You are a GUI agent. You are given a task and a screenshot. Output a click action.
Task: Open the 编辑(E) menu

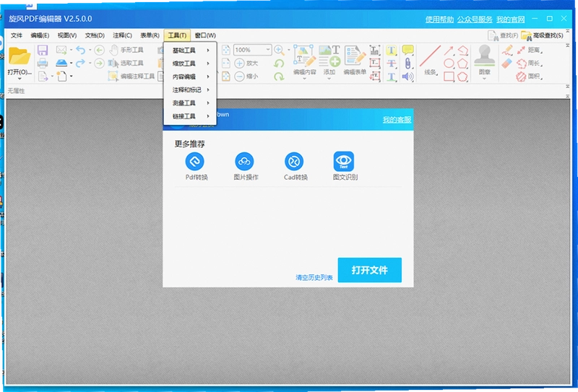(40, 35)
